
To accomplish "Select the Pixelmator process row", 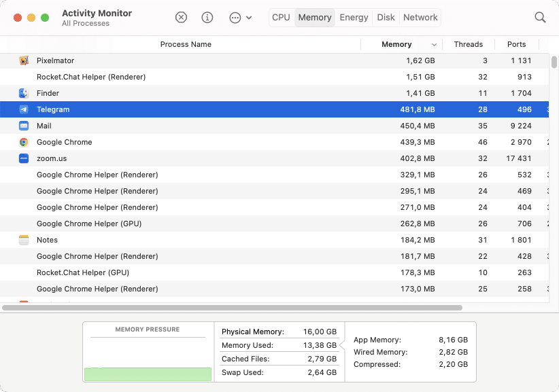I will (274, 60).
